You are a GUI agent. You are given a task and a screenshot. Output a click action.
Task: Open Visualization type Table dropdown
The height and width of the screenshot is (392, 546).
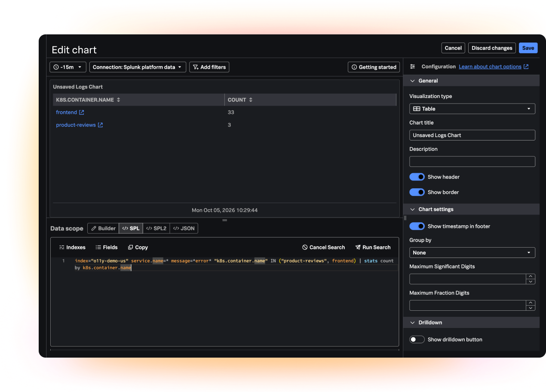point(472,109)
